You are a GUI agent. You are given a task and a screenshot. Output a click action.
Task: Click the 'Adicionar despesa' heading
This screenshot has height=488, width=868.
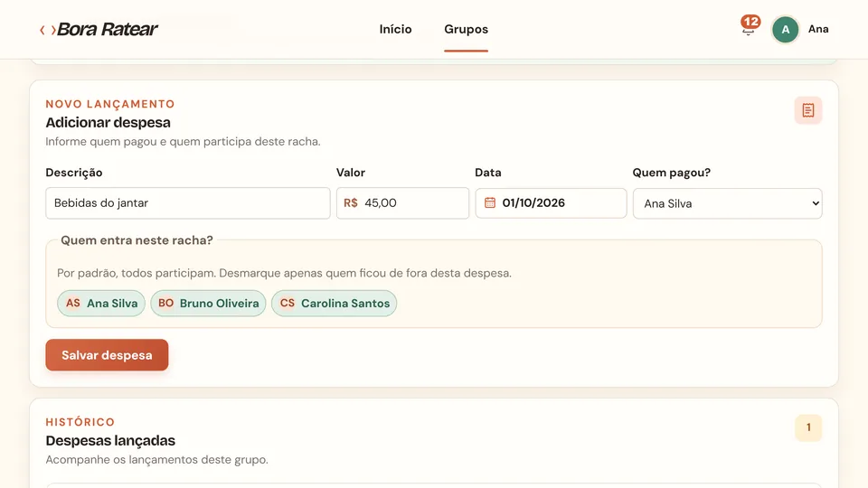(108, 122)
